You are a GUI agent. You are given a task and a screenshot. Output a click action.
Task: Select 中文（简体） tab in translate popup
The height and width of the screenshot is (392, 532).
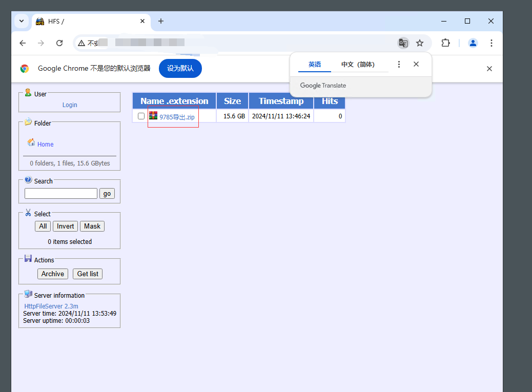(358, 65)
